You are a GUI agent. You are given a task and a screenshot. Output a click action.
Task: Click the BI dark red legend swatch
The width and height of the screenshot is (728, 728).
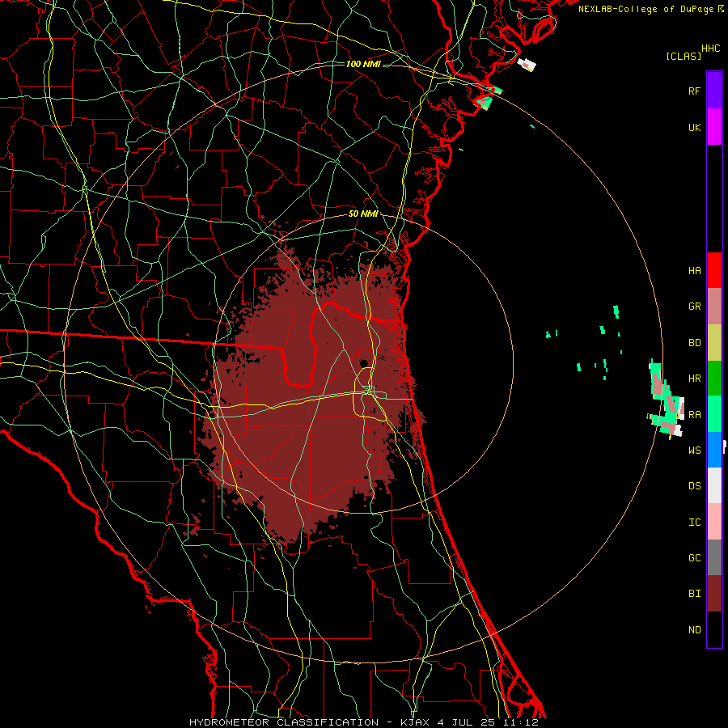tap(714, 594)
